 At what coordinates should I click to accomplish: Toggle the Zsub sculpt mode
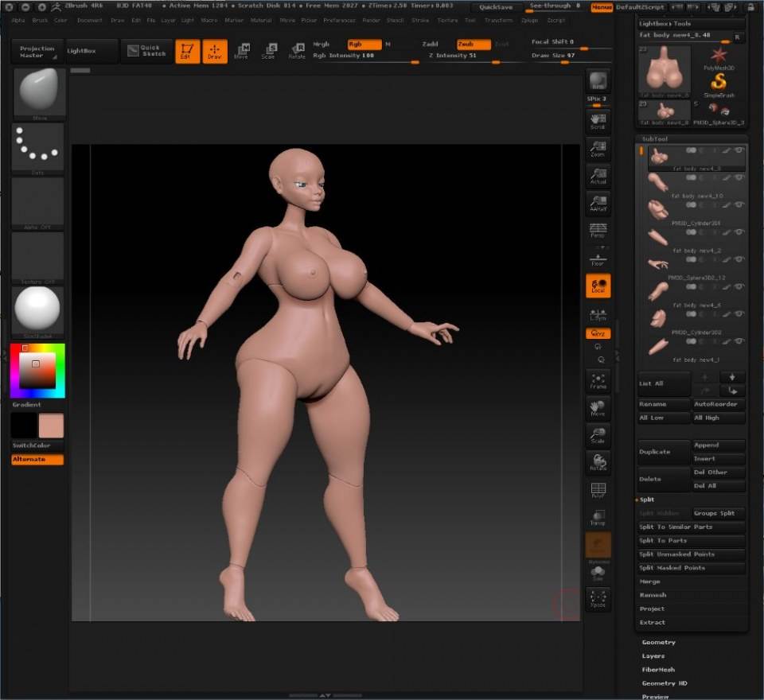click(x=474, y=45)
